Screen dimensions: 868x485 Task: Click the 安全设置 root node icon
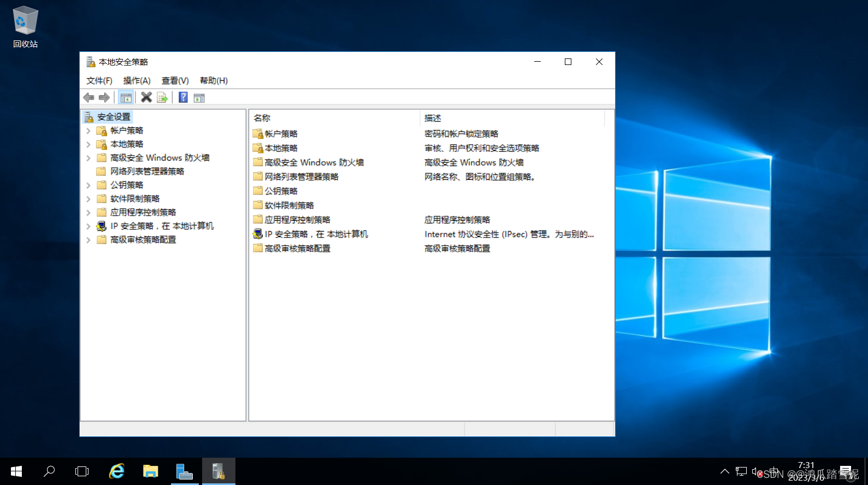(89, 117)
